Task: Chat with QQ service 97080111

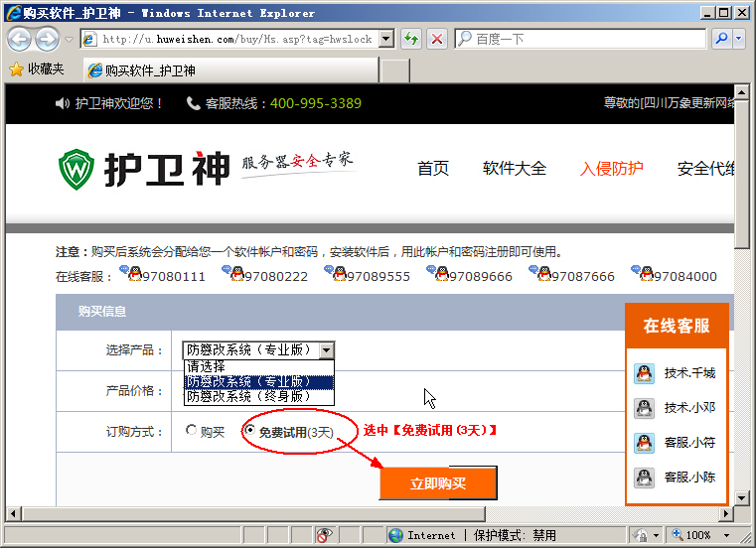Action: pyautogui.click(x=163, y=275)
